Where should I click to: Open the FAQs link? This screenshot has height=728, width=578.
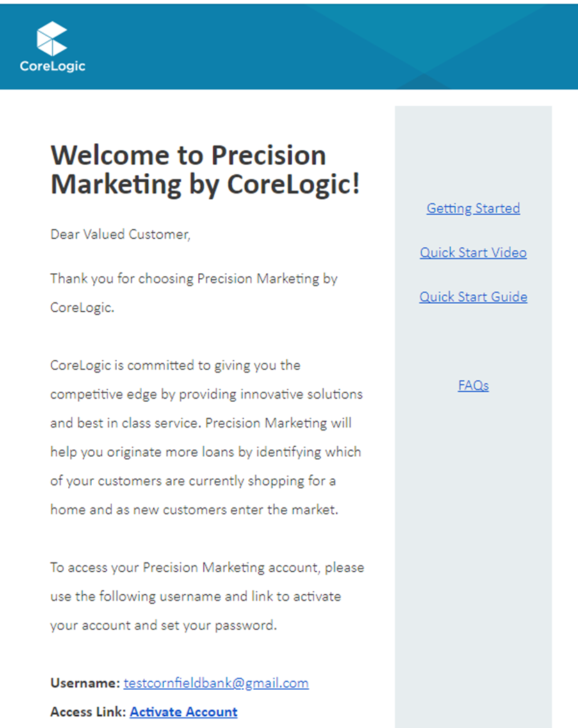[473, 385]
